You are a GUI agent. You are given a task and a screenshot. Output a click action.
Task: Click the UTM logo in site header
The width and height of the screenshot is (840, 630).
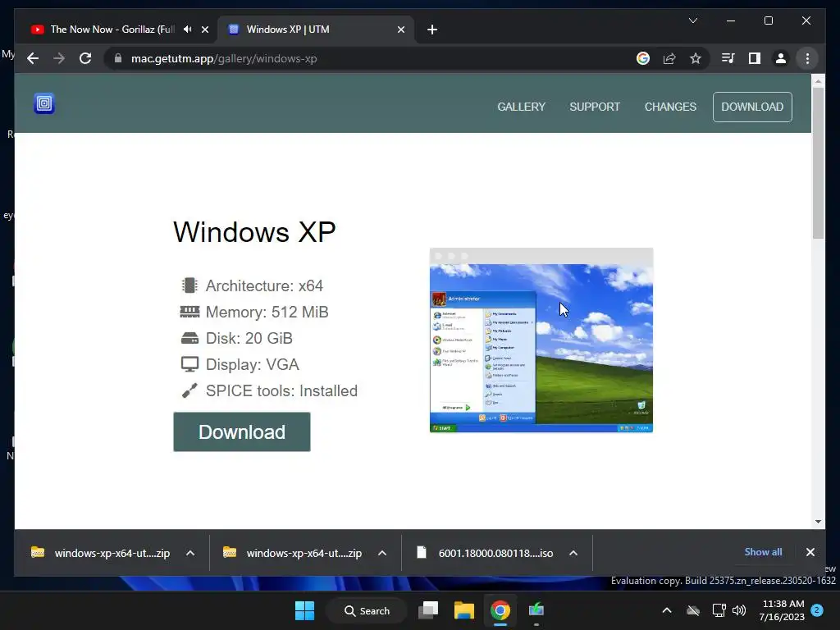click(44, 103)
